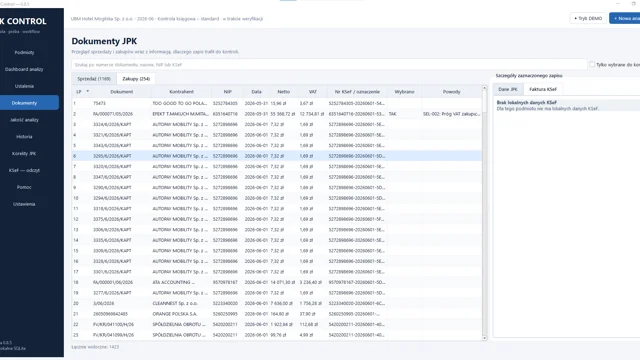Click scrollbar down arrow of documents table
640x360 pixels.
click(x=484, y=338)
